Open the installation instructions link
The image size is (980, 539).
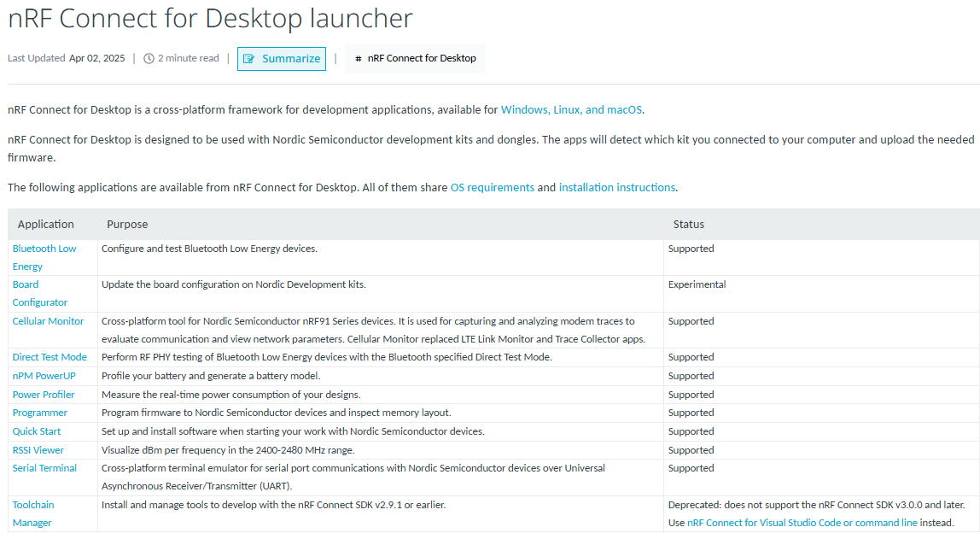pos(617,188)
